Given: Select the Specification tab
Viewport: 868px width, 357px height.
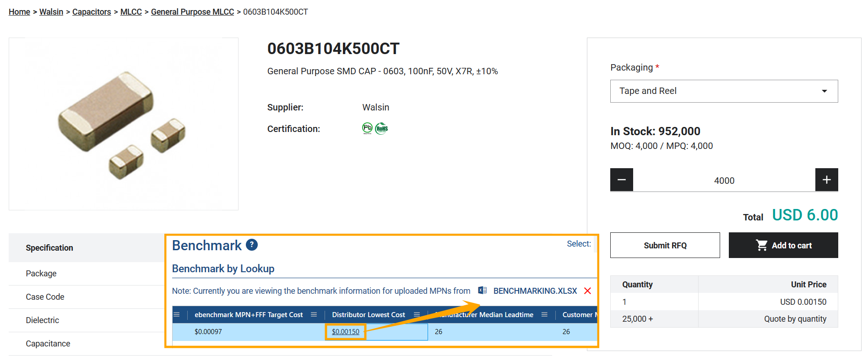Looking at the screenshot, I should [x=49, y=248].
